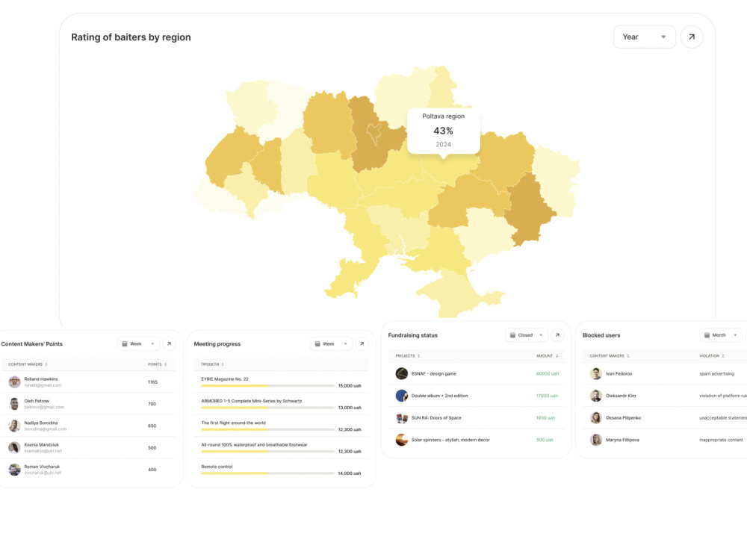Sort the Points column

pos(157,364)
